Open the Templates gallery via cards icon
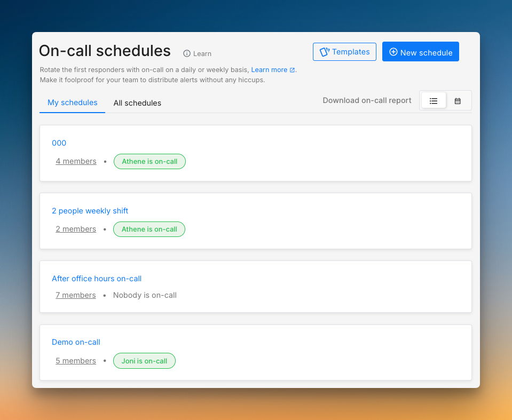512x420 pixels. click(325, 51)
